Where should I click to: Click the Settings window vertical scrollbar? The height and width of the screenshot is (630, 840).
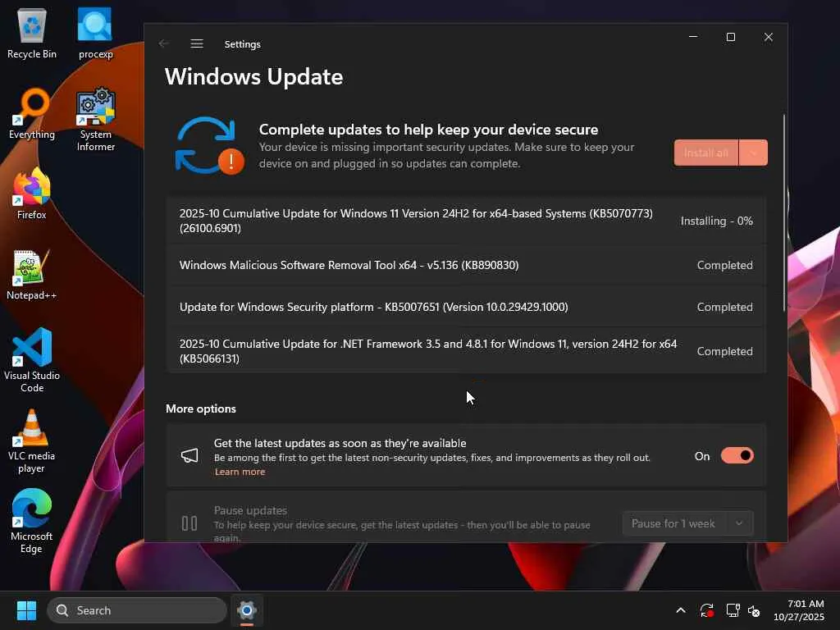pos(784,212)
